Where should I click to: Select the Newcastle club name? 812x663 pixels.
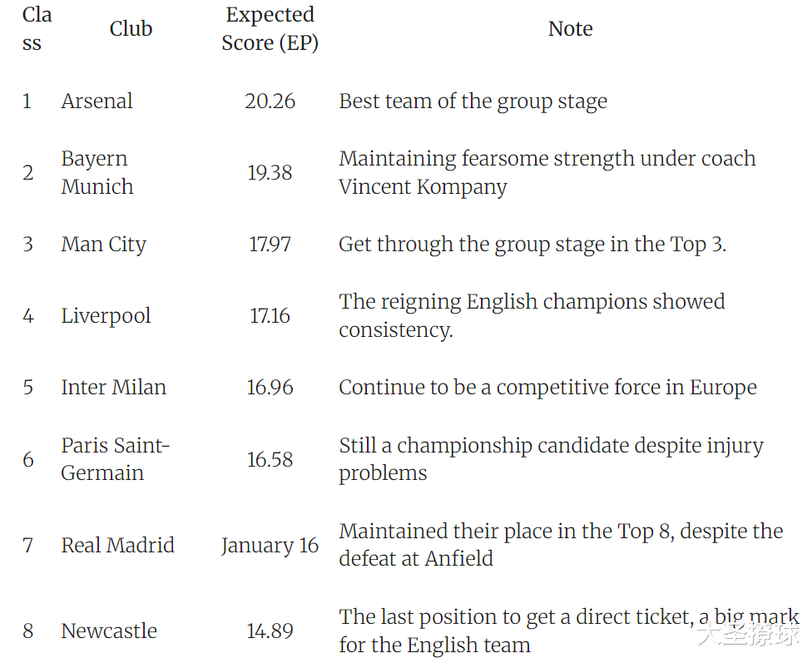tap(109, 631)
